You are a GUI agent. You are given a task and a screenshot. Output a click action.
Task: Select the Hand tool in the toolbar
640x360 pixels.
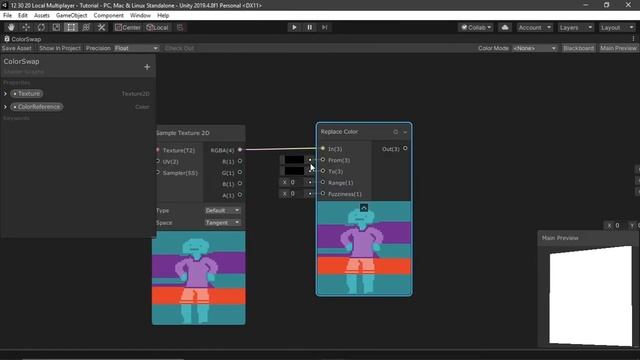[11, 27]
